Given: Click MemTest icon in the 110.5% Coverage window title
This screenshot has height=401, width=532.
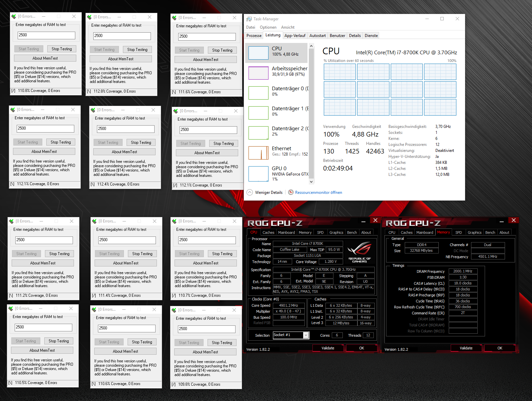Looking at the screenshot, I should pos(11,308).
